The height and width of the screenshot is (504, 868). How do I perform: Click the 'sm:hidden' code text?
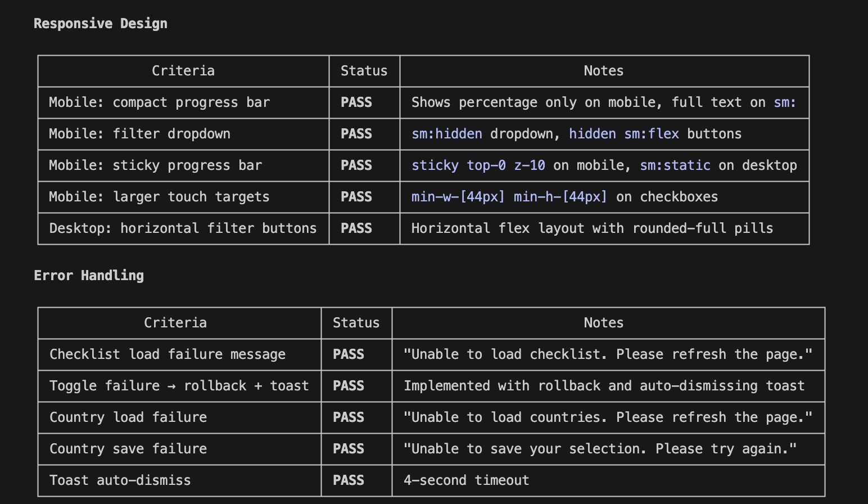click(x=447, y=134)
